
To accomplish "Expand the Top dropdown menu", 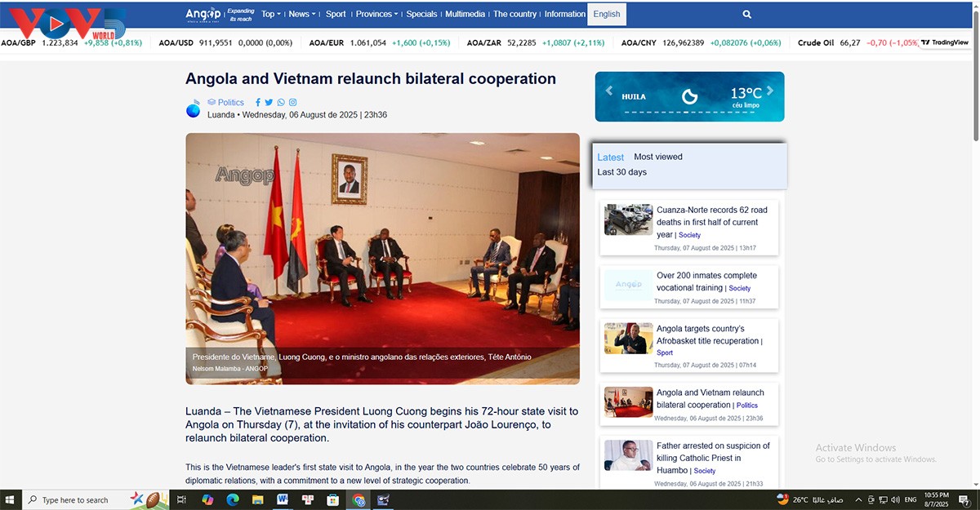I will pyautogui.click(x=270, y=14).
